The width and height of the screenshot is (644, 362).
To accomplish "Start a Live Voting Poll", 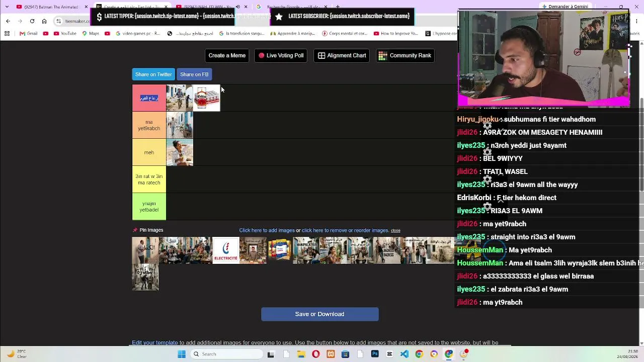I will pyautogui.click(x=281, y=55).
